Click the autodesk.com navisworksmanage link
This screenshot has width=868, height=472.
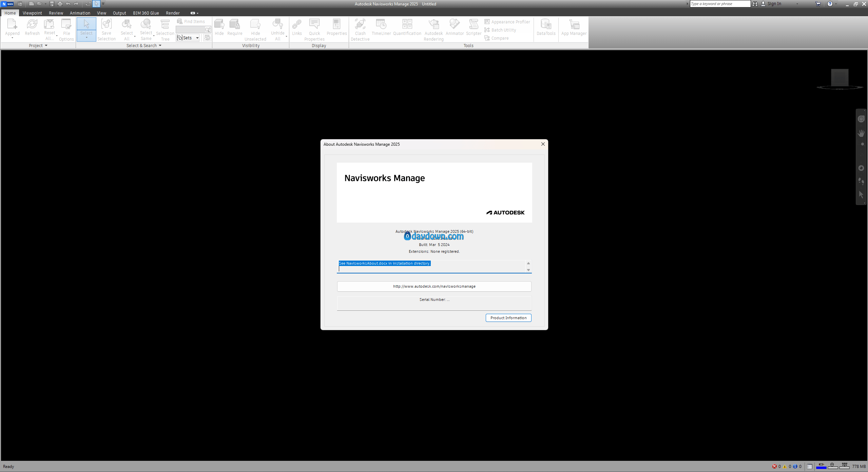tap(434, 286)
